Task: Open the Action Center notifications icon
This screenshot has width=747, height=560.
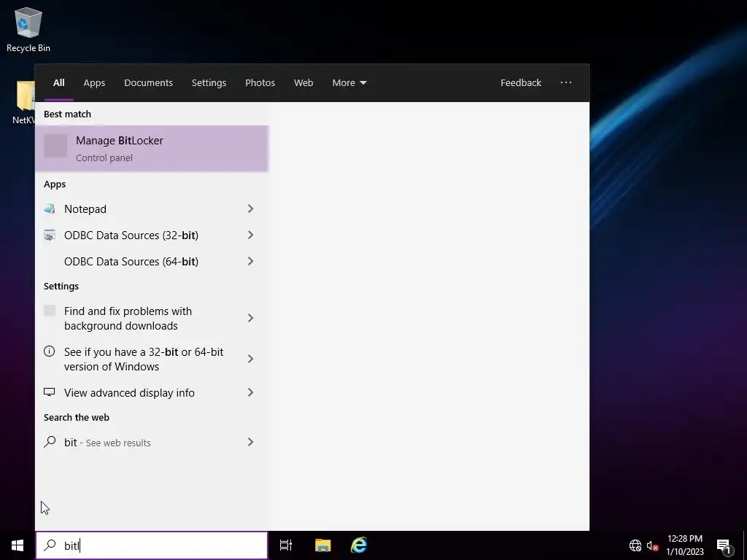Action: 724,546
